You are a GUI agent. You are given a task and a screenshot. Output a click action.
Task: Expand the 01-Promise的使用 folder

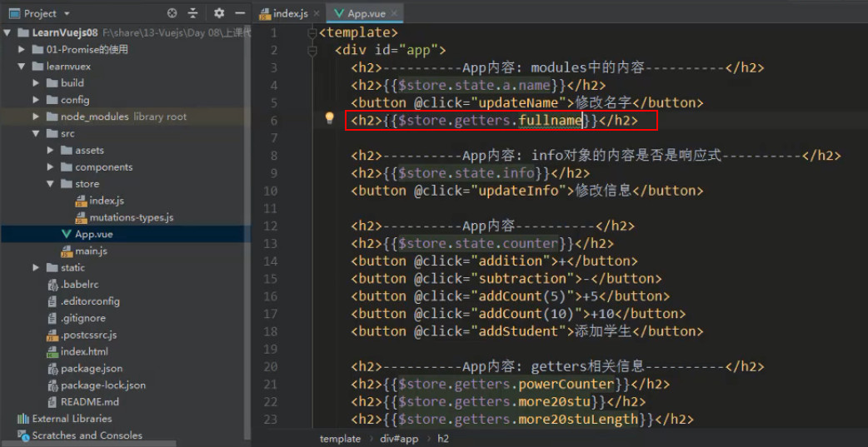point(22,50)
